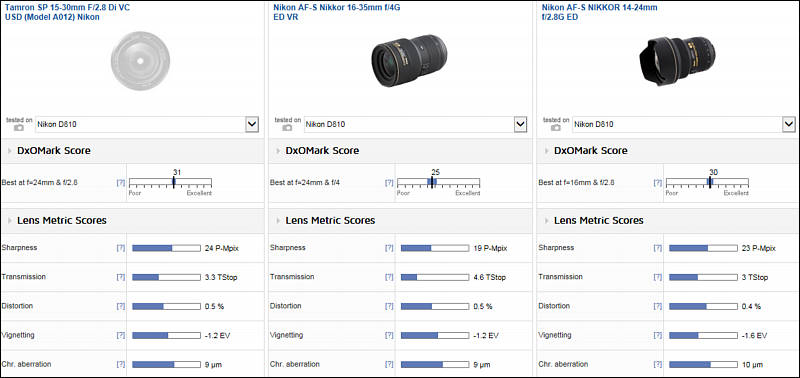Click Distortion help [?] in Nikon 16-35mm column
This screenshot has width=800, height=378.
(389, 306)
